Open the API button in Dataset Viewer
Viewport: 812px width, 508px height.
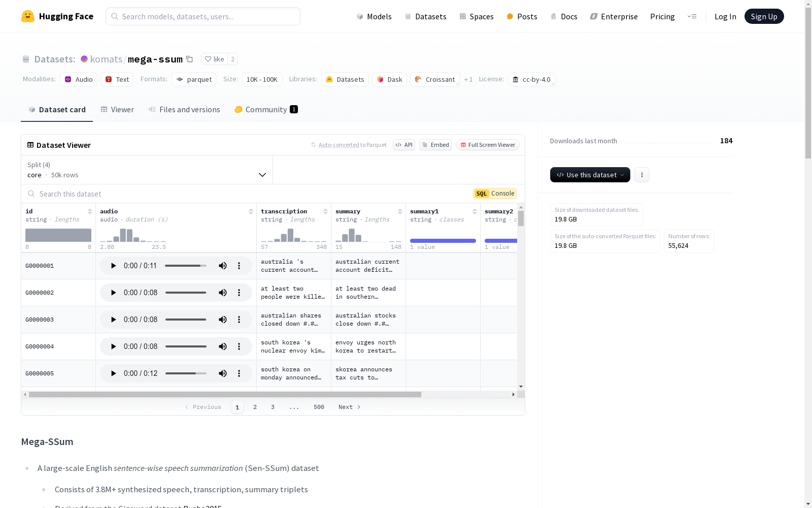click(x=404, y=145)
